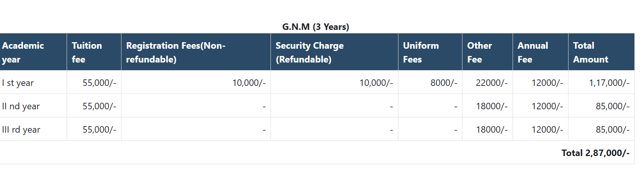The image size is (644, 176).
Task: Click the III rd year row label
Action: [x=21, y=130]
